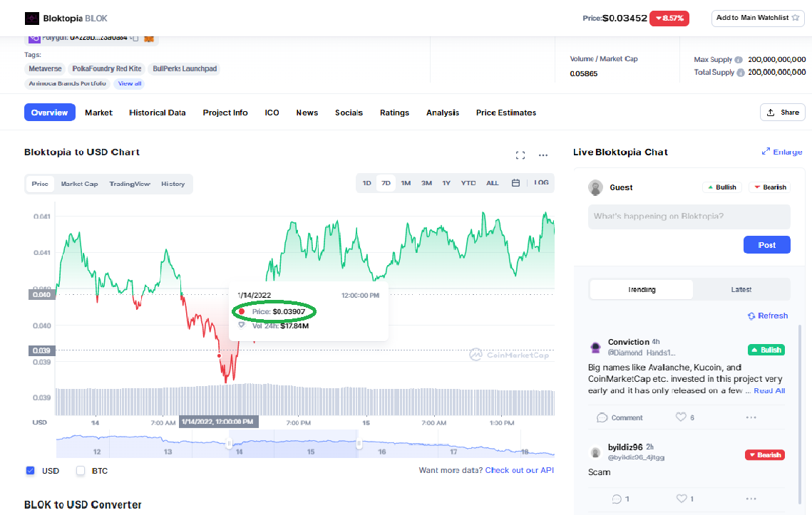Click Add to Main Watchlist button
The image size is (812, 515).
tap(758, 18)
